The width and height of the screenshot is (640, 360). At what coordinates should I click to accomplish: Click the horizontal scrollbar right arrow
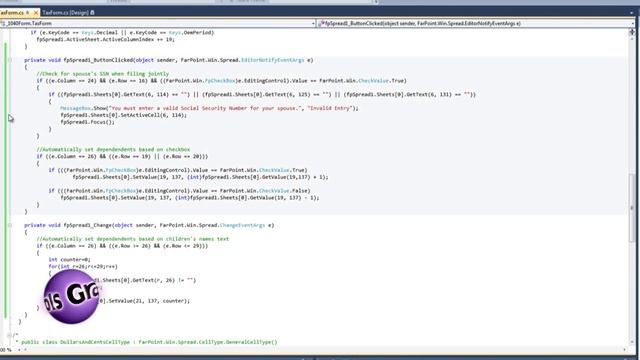[x=624, y=350]
